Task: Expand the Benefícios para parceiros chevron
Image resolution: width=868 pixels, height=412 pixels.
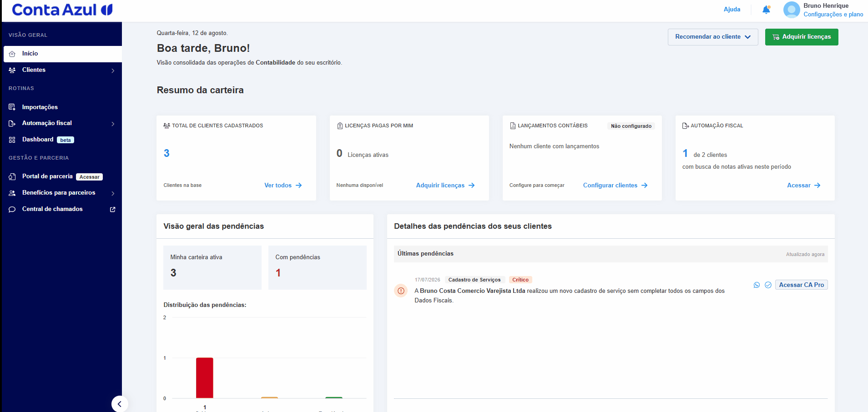Action: coord(113,193)
